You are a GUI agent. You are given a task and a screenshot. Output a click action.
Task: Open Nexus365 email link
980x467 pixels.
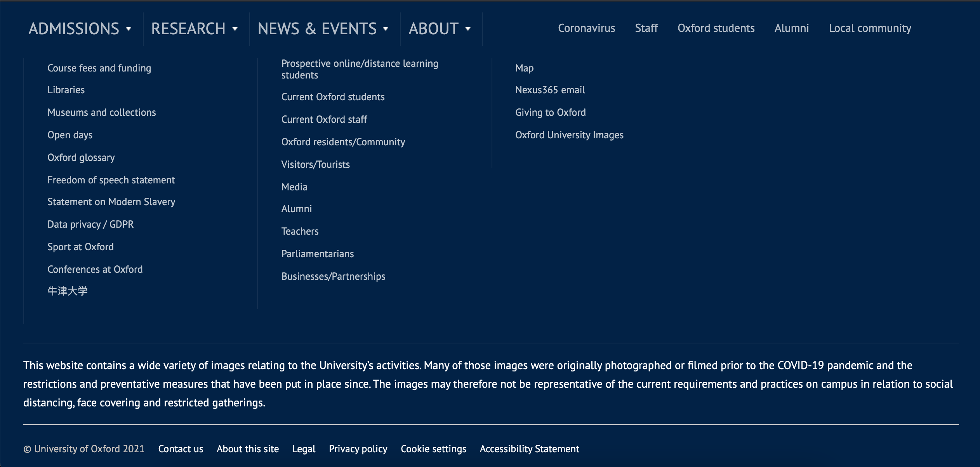tap(550, 90)
